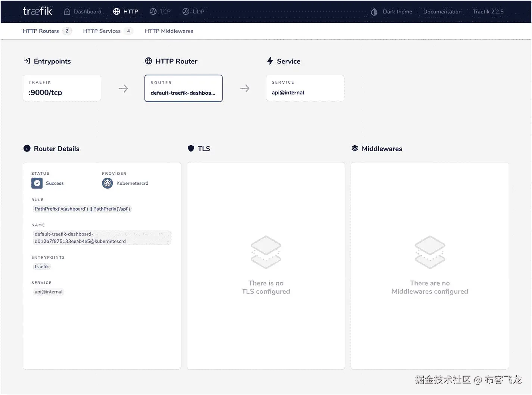The image size is (532, 395).
Task: Click the UDP icon in navbar
Action: click(x=186, y=12)
